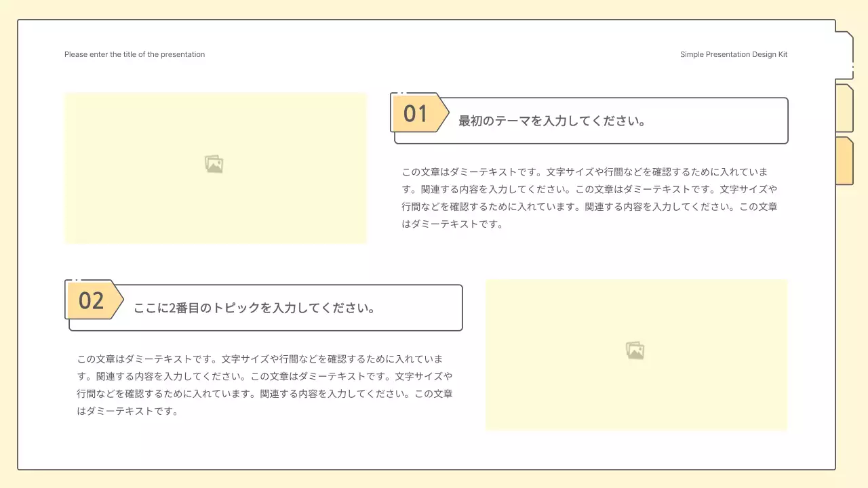
Task: Click the image placeholder icon in the top-left box
Action: point(214,163)
